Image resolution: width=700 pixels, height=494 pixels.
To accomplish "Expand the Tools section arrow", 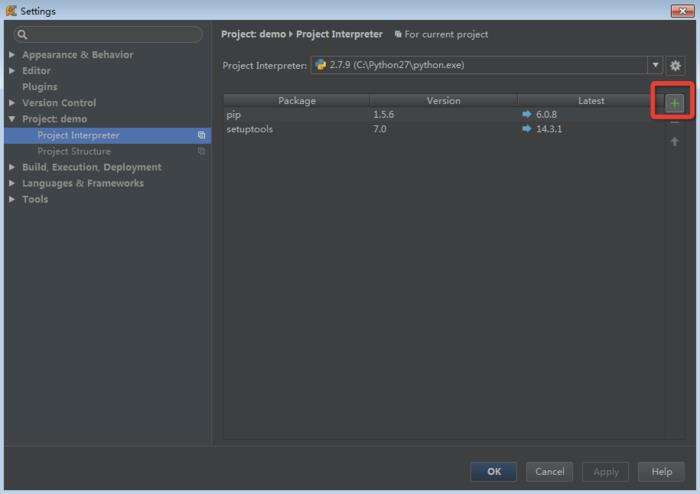I will tap(12, 199).
